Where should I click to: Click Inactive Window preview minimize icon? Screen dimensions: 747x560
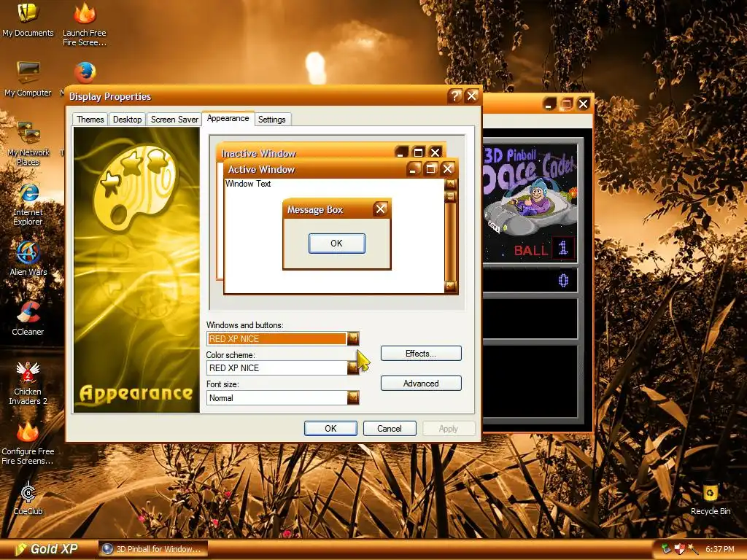[x=401, y=152]
